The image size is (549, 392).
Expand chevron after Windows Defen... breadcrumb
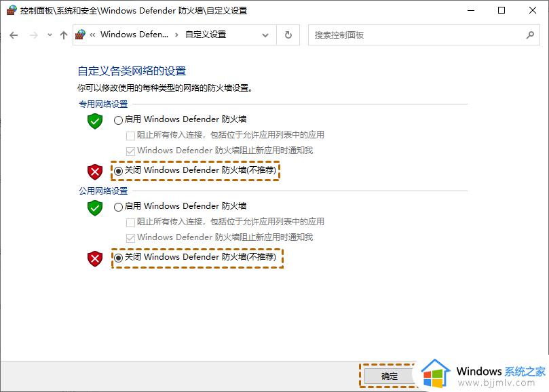[176, 35]
